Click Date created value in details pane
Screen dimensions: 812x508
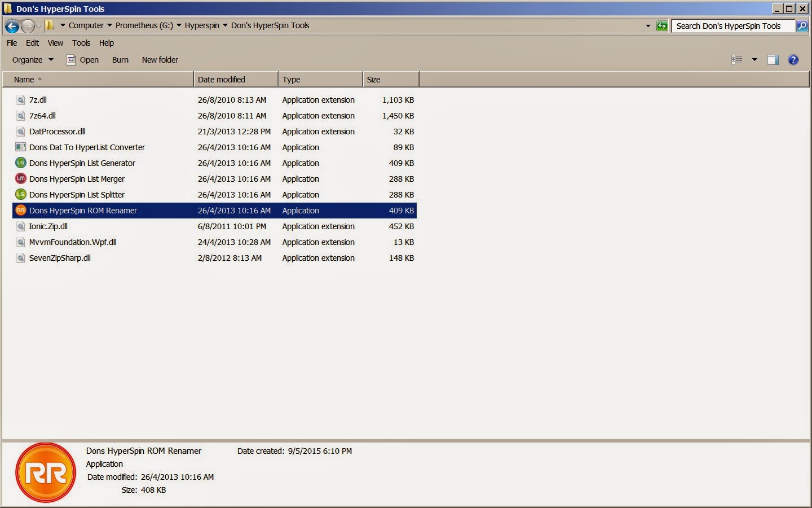tap(320, 451)
